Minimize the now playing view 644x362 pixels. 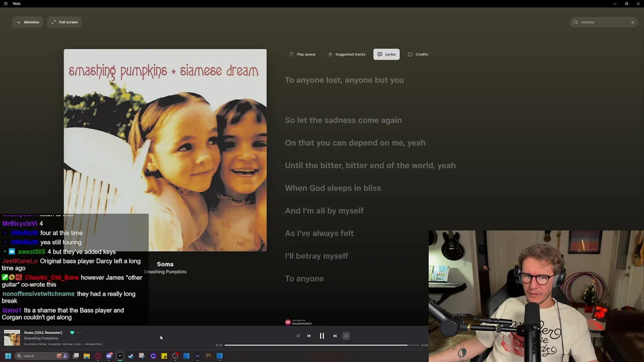tap(28, 22)
